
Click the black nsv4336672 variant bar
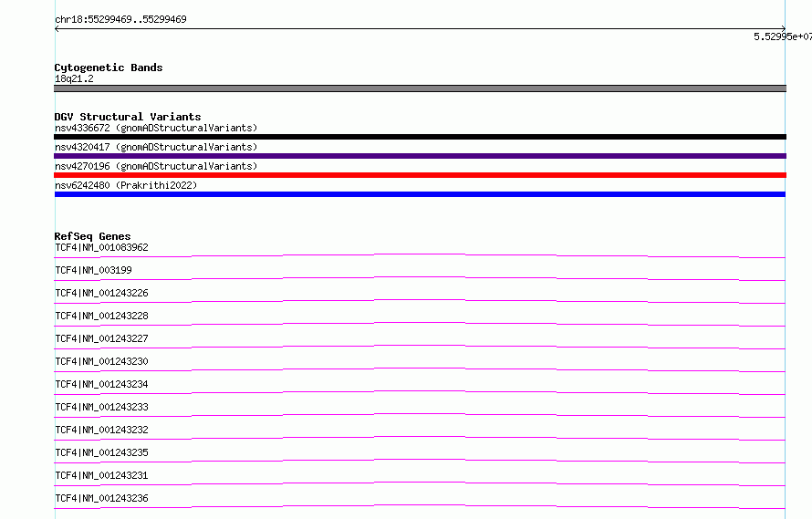tap(420, 137)
